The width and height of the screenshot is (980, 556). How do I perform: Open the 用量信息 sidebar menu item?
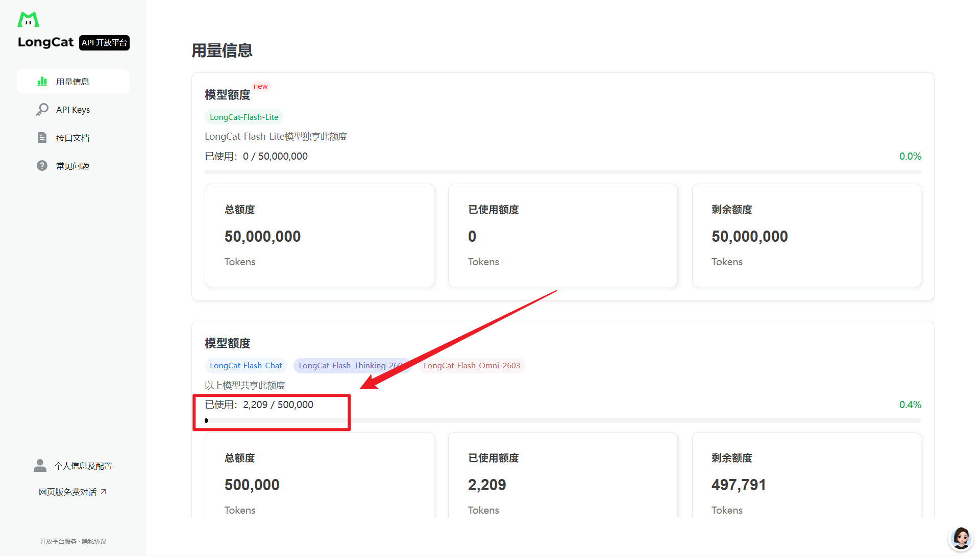click(73, 82)
